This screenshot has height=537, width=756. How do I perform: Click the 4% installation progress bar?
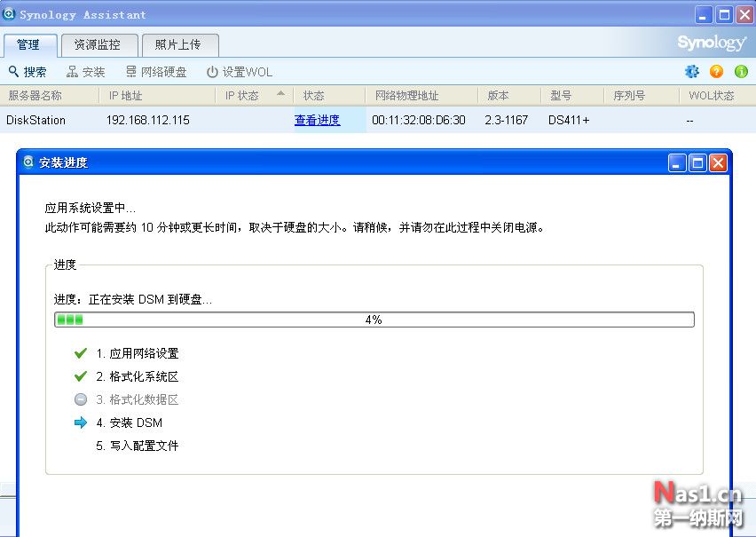[x=374, y=320]
